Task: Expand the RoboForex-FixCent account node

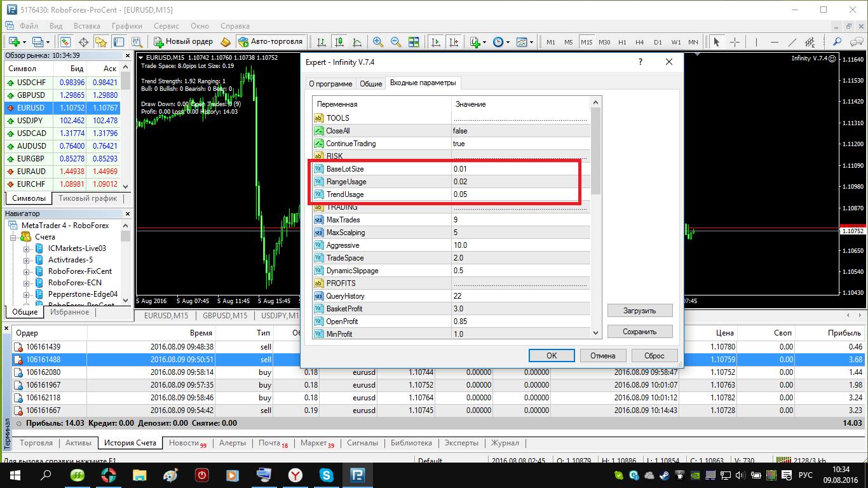Action: coord(27,271)
